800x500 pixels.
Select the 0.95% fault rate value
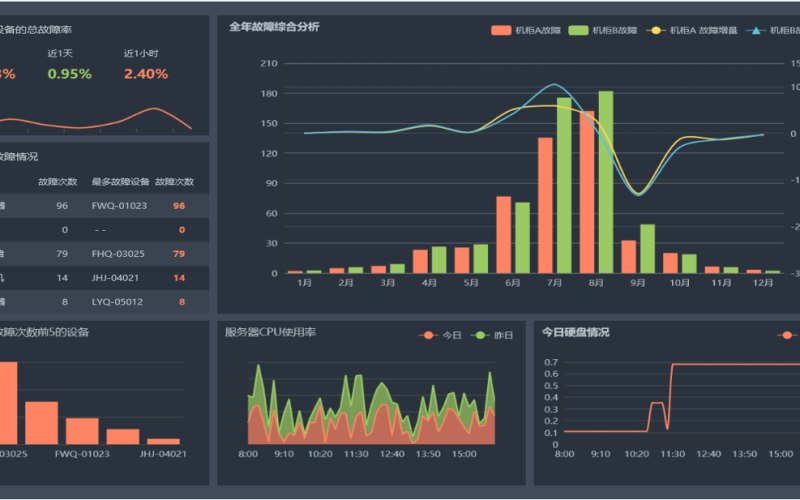(69, 74)
